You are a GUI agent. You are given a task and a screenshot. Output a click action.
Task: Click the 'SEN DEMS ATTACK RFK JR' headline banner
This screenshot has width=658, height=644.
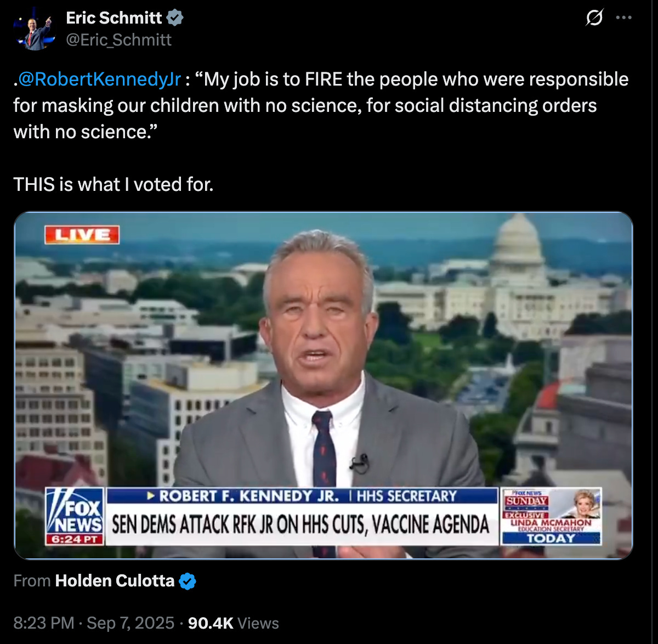pyautogui.click(x=302, y=524)
